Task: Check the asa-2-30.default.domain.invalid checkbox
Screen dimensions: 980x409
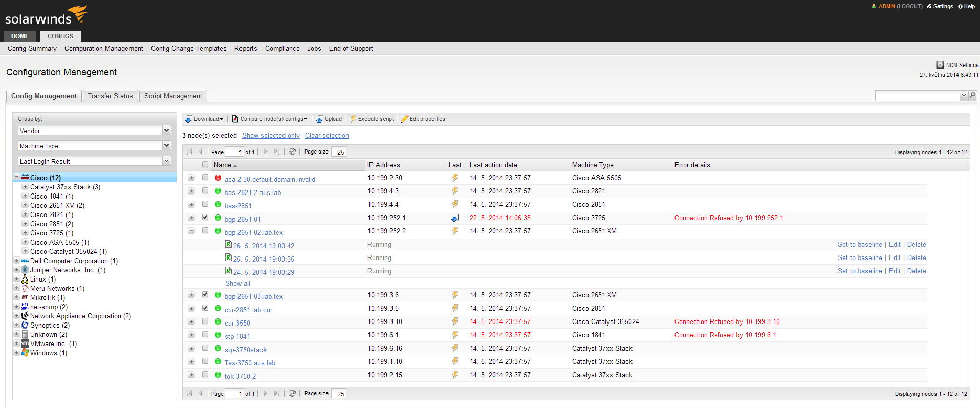Action: tap(205, 177)
